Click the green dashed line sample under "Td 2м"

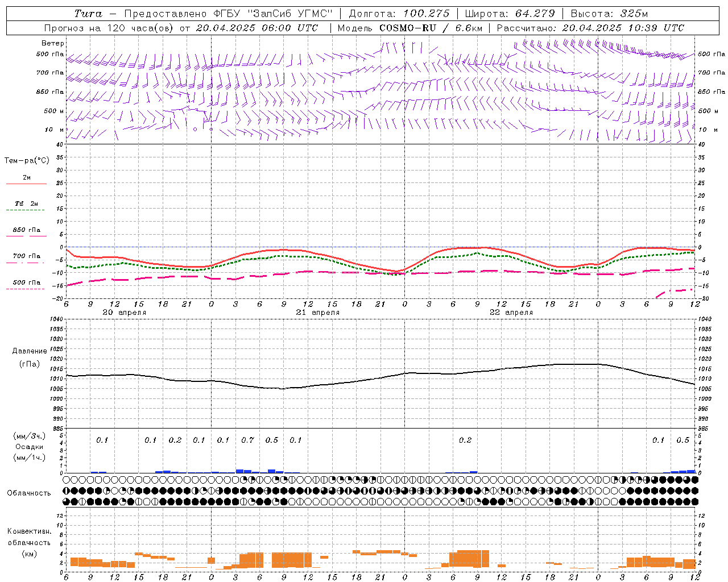point(26,210)
